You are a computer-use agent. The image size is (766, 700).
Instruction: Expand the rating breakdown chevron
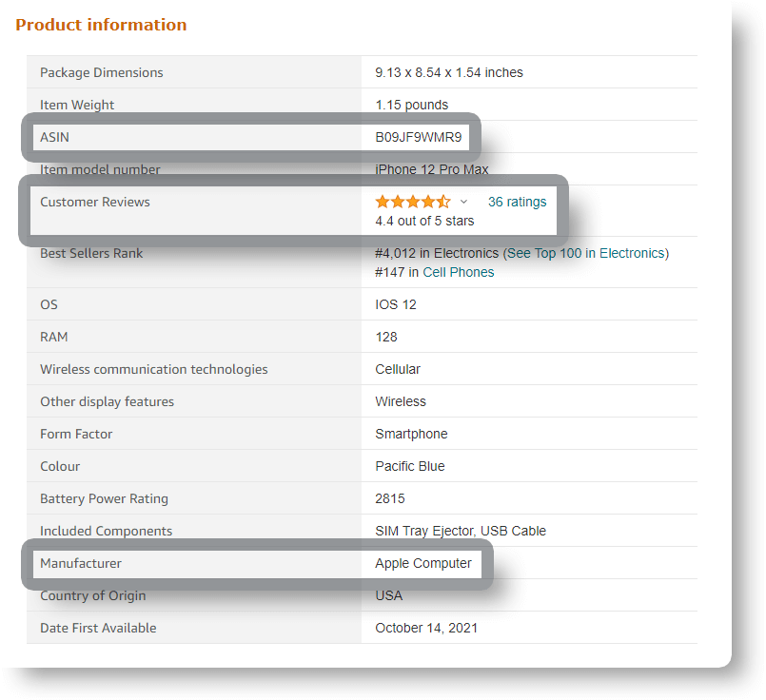(x=463, y=202)
